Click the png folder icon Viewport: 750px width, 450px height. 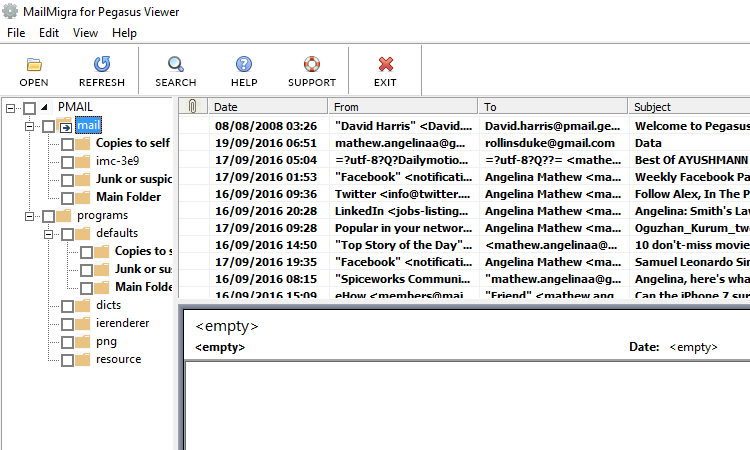82,342
